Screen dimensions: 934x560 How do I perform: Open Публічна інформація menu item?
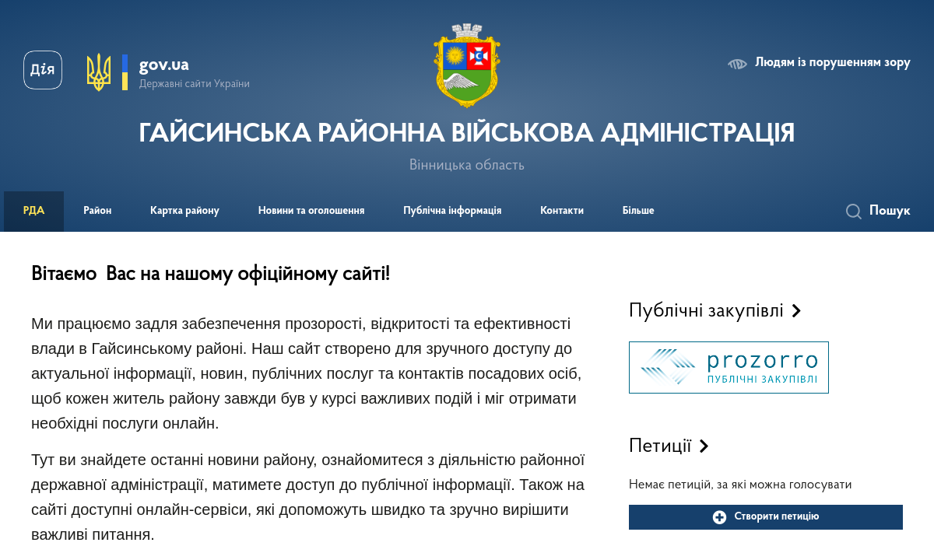pos(452,211)
